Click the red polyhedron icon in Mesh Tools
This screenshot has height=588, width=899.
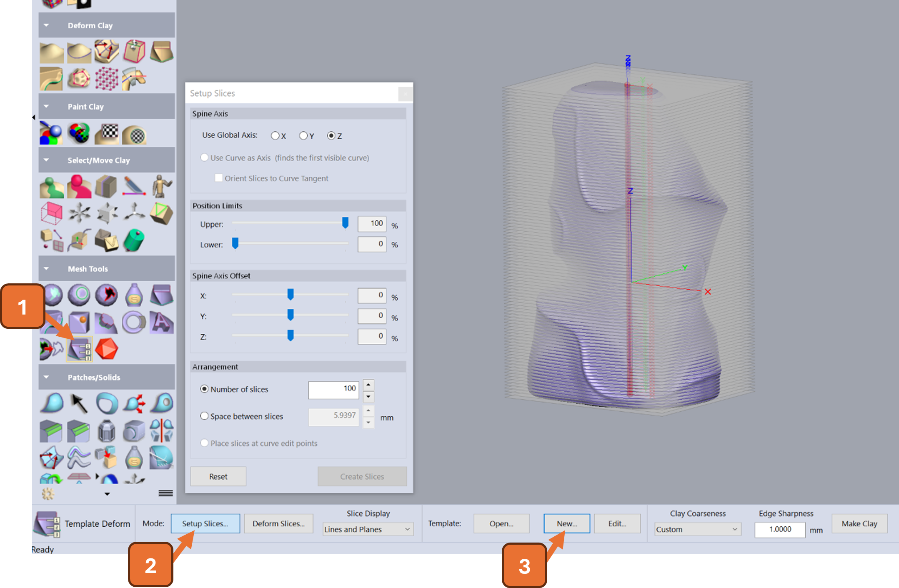pyautogui.click(x=107, y=349)
